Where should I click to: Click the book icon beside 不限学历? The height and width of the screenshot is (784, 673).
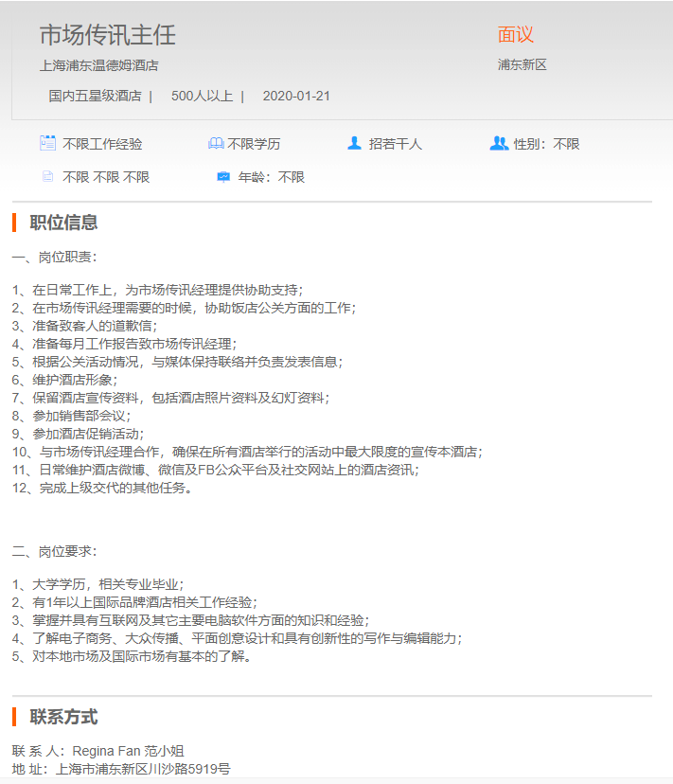tap(216, 144)
